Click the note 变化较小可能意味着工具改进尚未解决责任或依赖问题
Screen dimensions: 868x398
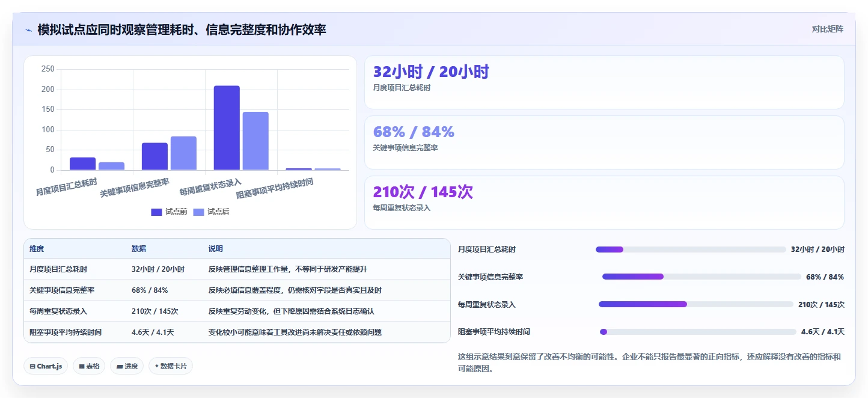295,332
